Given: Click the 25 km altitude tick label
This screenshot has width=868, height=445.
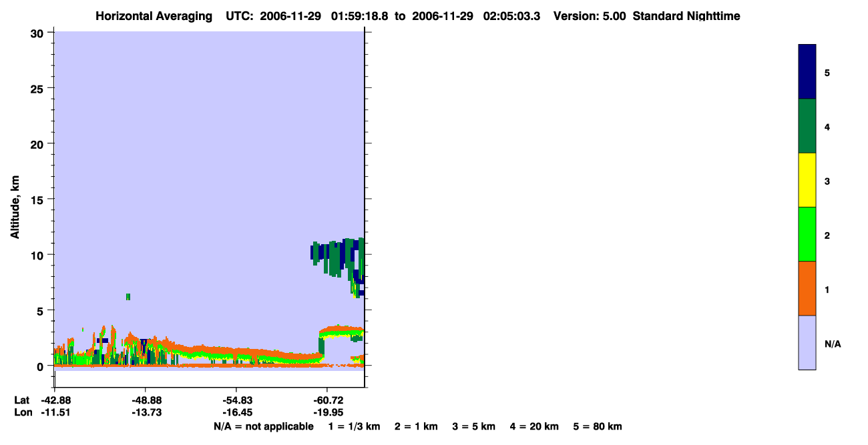Looking at the screenshot, I should pos(38,88).
